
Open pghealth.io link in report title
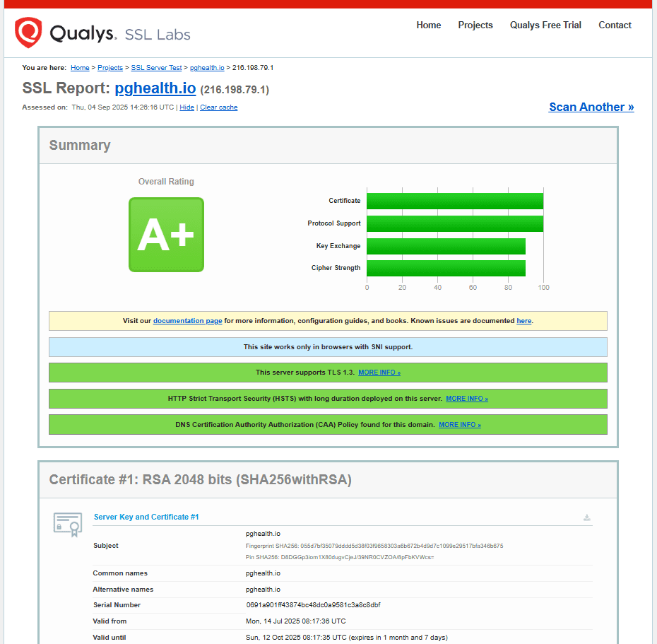[155, 88]
